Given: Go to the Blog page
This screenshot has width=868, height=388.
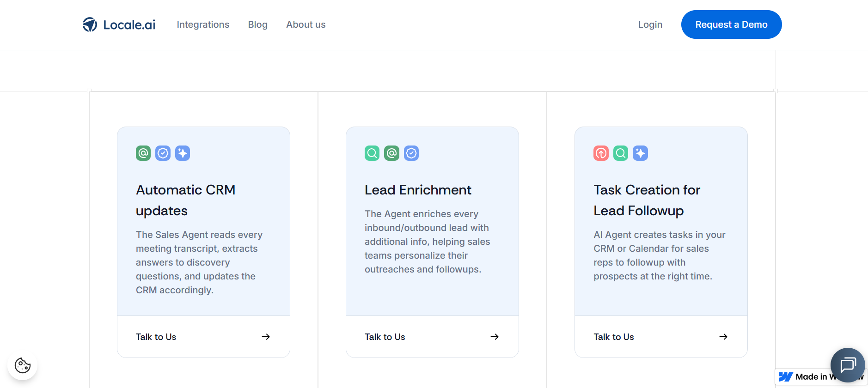Looking at the screenshot, I should coord(257,24).
